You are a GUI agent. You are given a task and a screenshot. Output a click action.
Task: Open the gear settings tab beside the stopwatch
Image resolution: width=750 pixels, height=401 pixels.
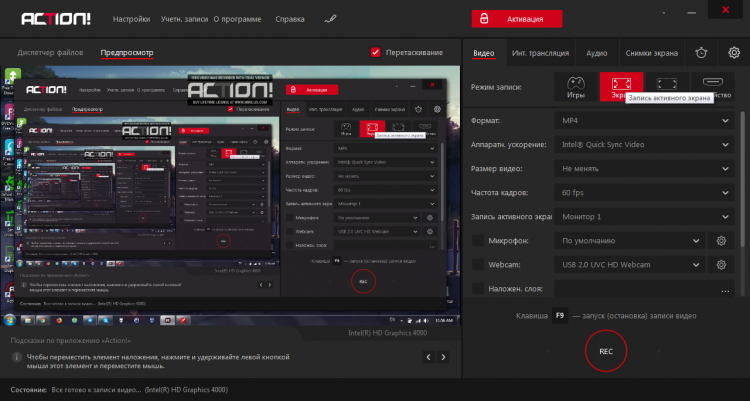click(x=734, y=53)
